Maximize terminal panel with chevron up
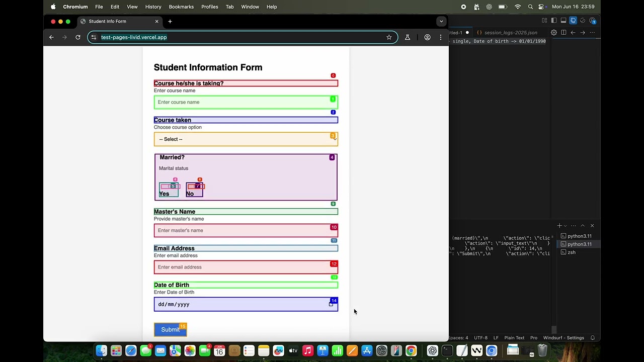Image resolution: width=644 pixels, height=362 pixels. click(583, 226)
